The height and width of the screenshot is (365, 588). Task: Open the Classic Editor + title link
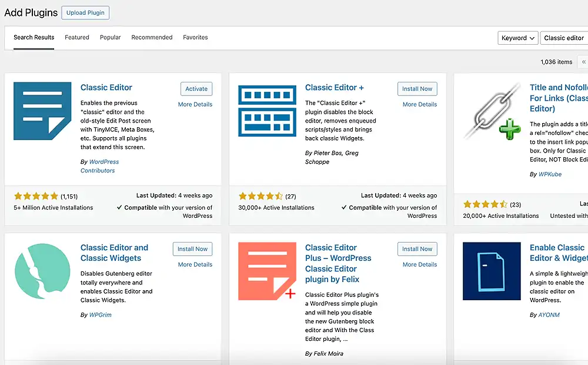click(x=335, y=88)
